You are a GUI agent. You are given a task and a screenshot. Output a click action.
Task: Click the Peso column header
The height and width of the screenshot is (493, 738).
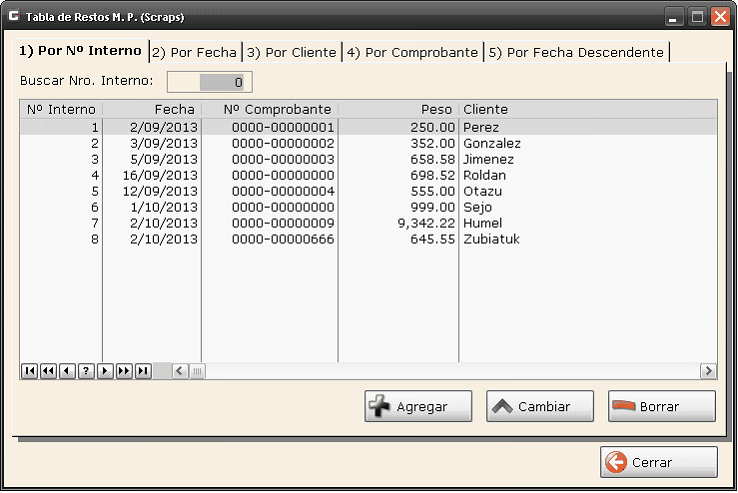pyautogui.click(x=398, y=109)
